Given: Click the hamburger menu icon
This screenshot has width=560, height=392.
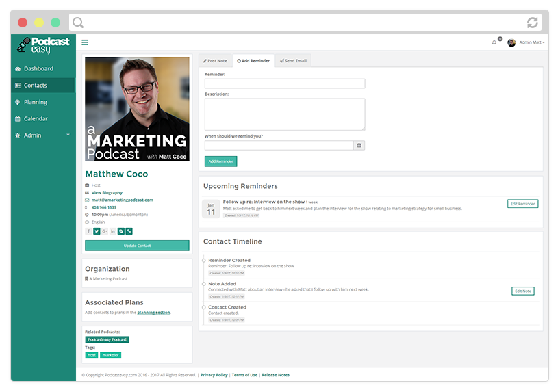Looking at the screenshot, I should tap(85, 42).
